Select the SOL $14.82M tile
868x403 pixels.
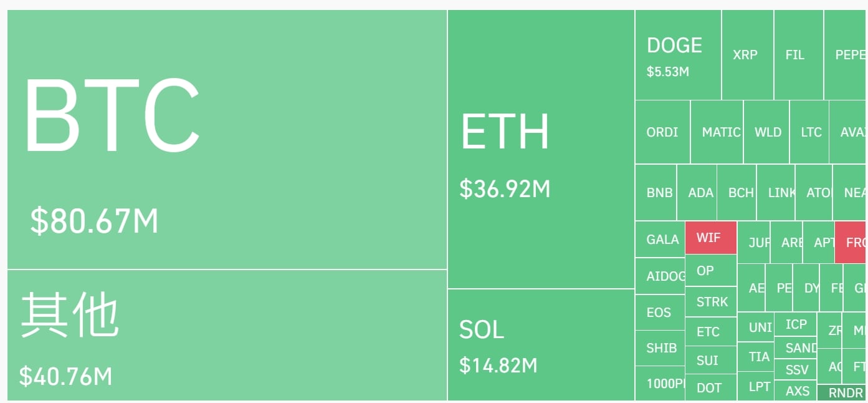pyautogui.click(x=541, y=345)
